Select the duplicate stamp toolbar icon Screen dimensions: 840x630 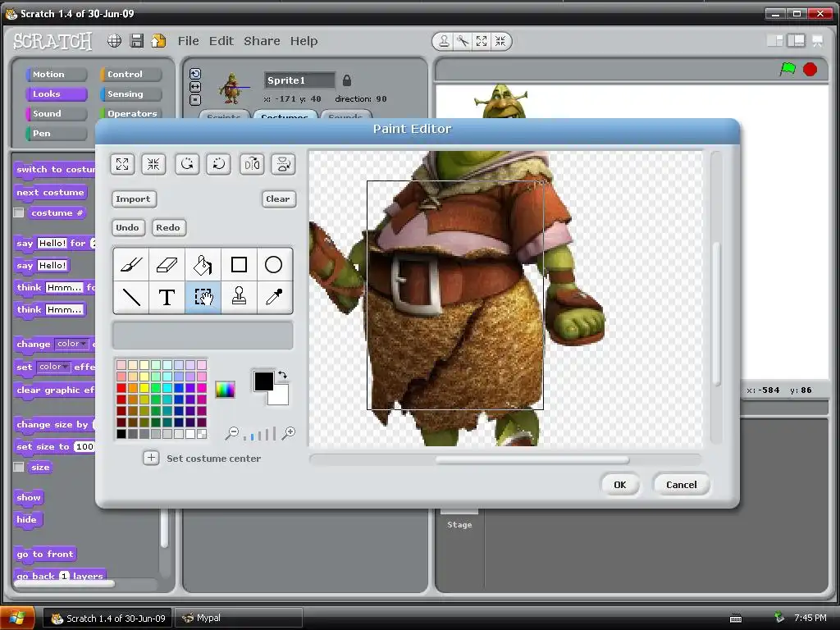point(444,41)
